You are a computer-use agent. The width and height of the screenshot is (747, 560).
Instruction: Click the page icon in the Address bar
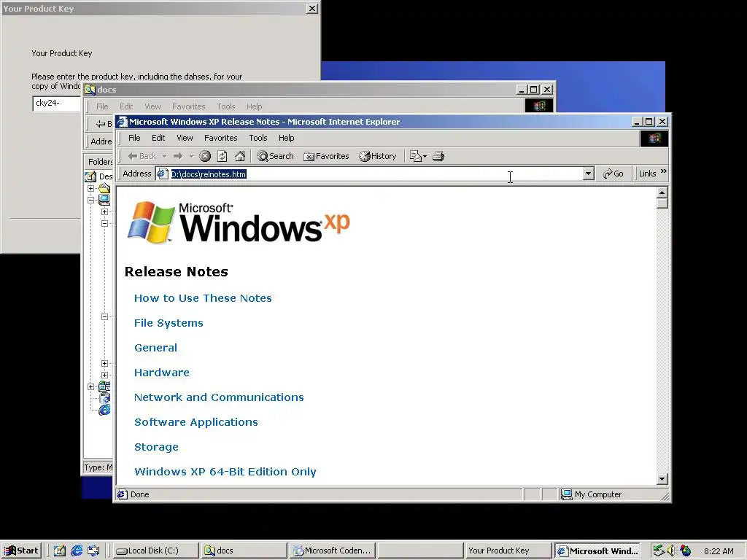163,174
